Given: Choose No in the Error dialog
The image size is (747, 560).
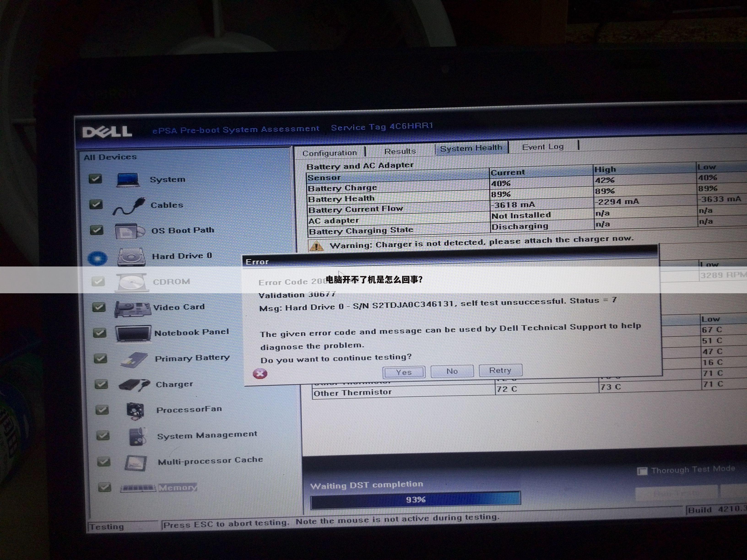Looking at the screenshot, I should (452, 371).
